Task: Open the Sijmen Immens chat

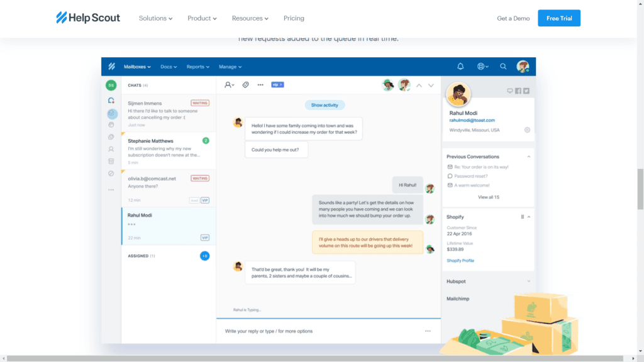Action: pos(169,113)
